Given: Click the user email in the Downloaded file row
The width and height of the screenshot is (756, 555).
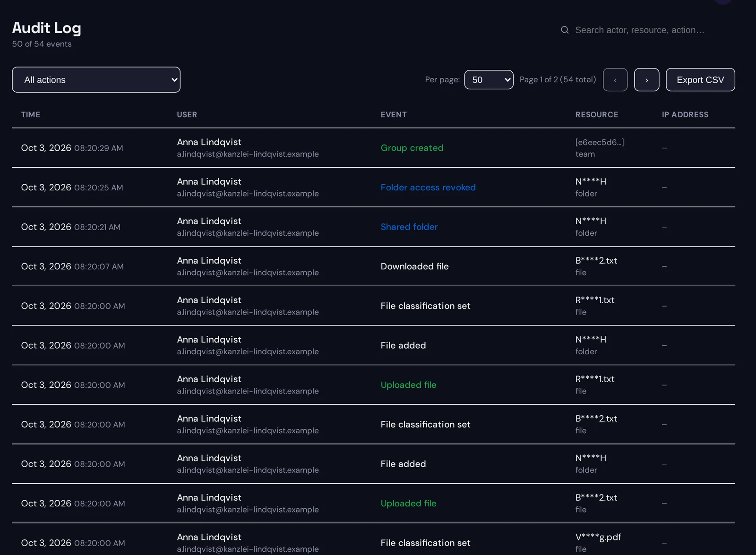Looking at the screenshot, I should (x=248, y=273).
